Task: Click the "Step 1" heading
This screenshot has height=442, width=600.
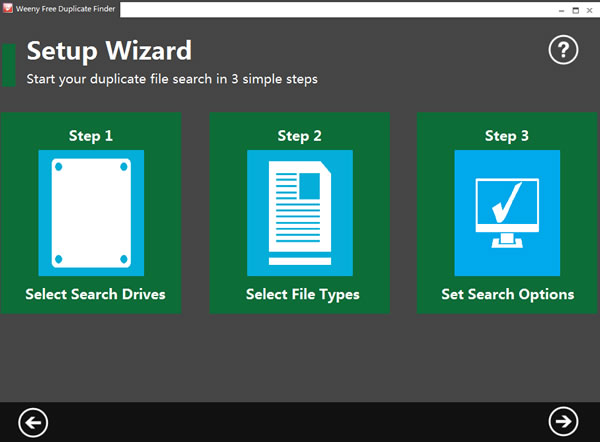Action: (x=91, y=135)
